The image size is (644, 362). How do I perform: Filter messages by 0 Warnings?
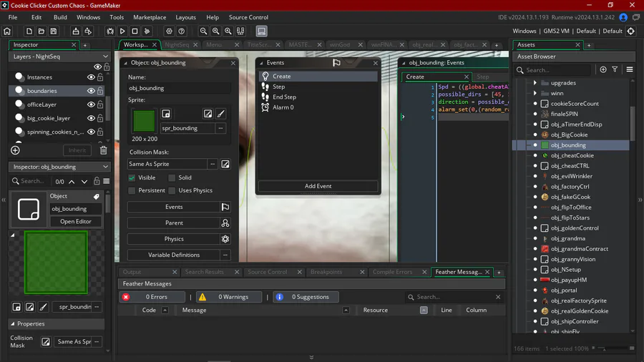(228, 297)
